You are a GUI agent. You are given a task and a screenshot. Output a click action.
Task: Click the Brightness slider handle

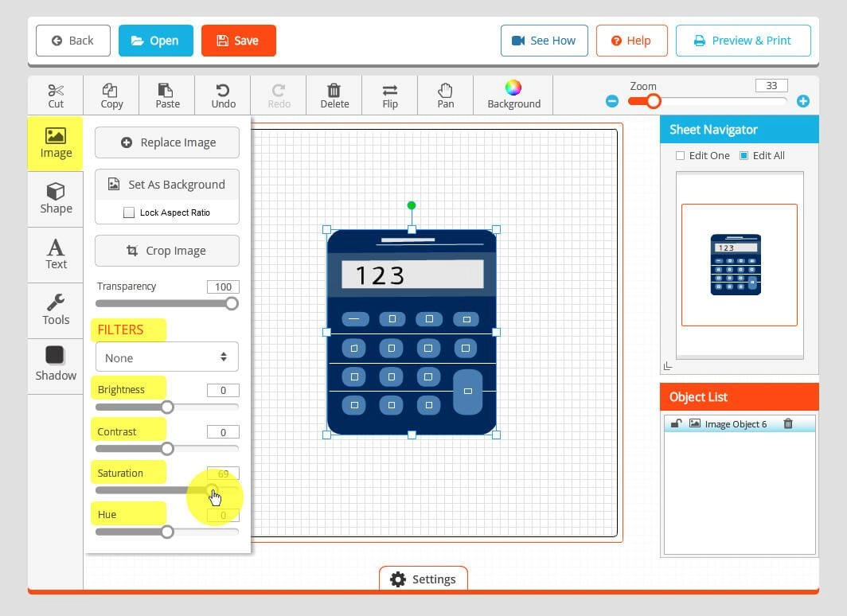(167, 407)
